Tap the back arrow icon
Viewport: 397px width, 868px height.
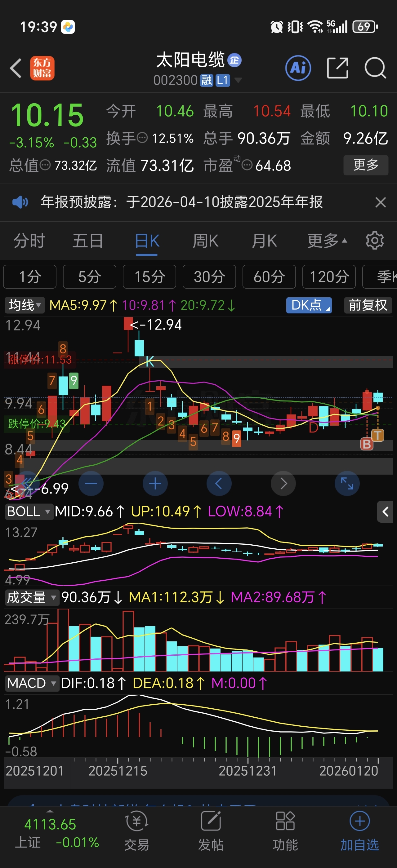coord(16,68)
